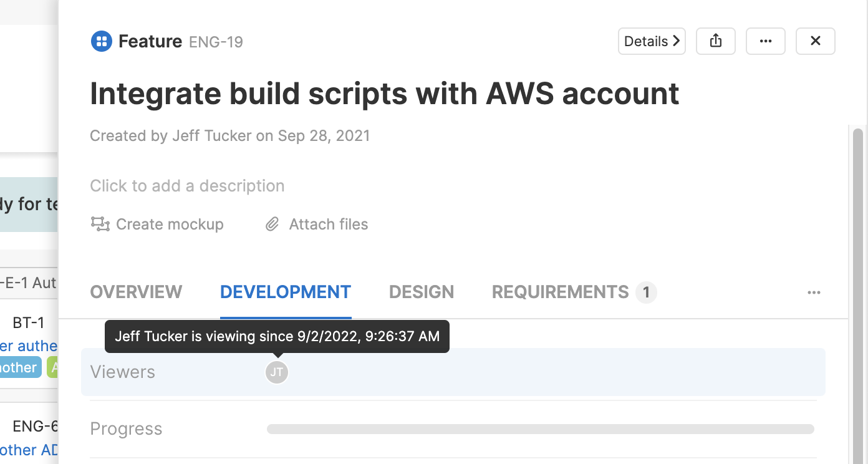The height and width of the screenshot is (464, 868).
Task: Click the description placeholder to add text
Action: tap(187, 186)
